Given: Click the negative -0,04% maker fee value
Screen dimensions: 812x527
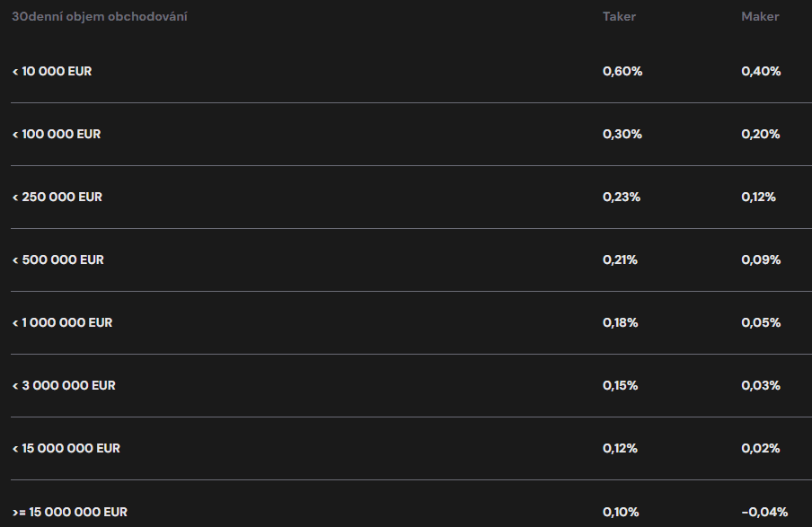Looking at the screenshot, I should coord(764,512).
